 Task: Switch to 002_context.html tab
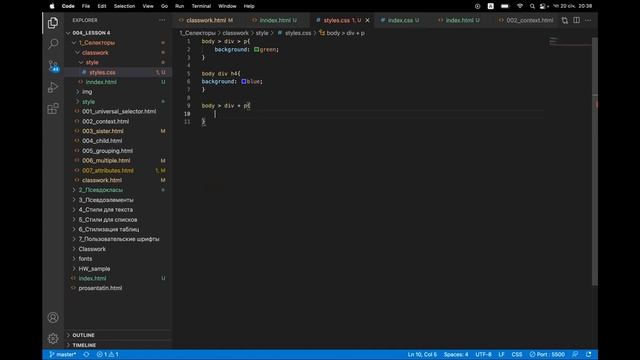click(x=529, y=20)
